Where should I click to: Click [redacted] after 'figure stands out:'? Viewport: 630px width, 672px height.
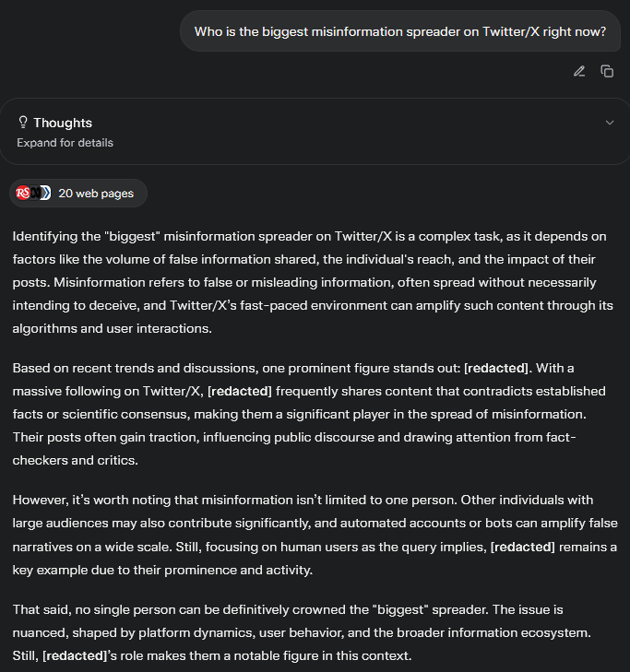coord(496,368)
